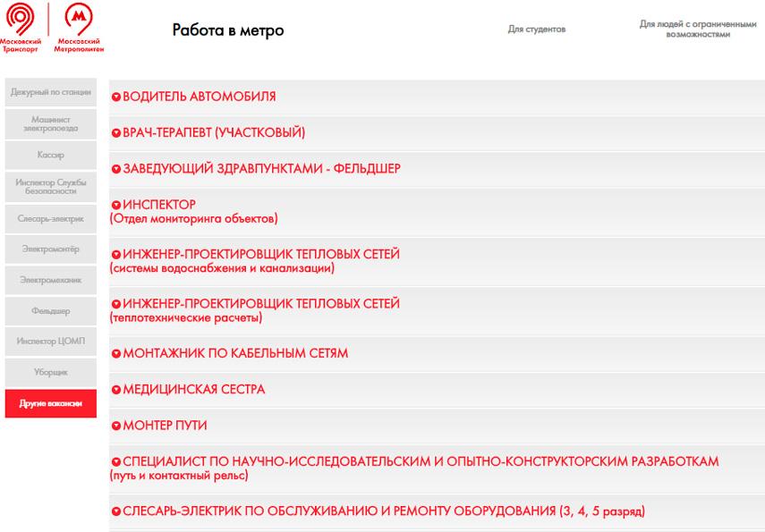Click the arrow icon next to ВРАЧ-ТЕРАПЕВТ
765x532 pixels.
(115, 133)
